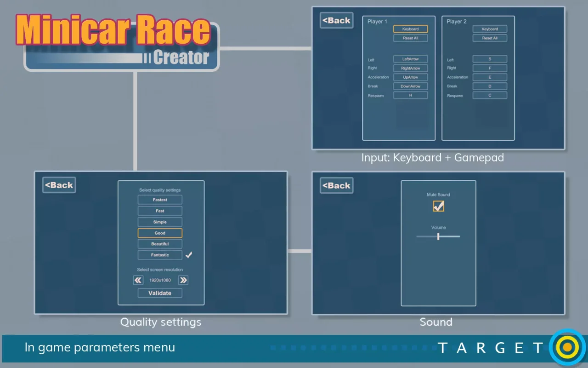Rebind Player 2 Respawn key C
The image size is (588, 368).
pyautogui.click(x=490, y=95)
